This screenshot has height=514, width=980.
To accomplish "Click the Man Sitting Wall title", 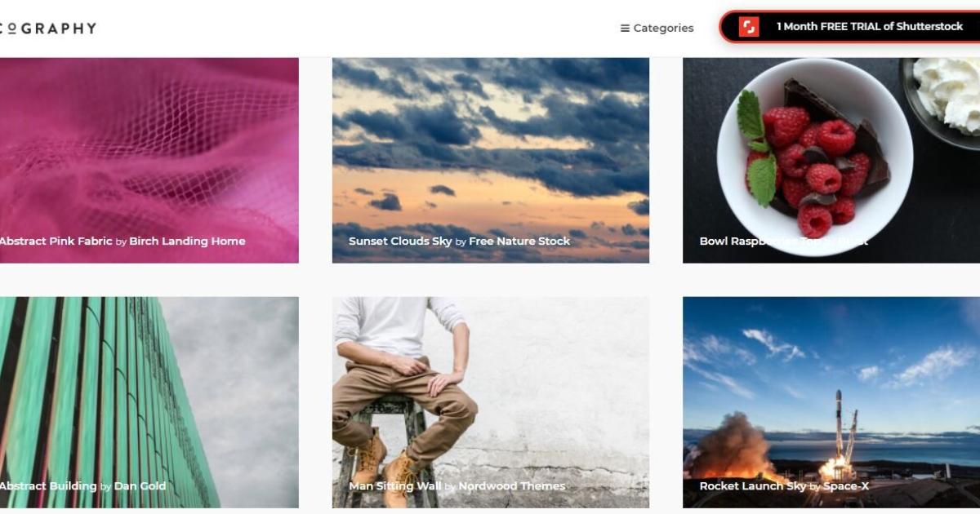I will coord(395,486).
